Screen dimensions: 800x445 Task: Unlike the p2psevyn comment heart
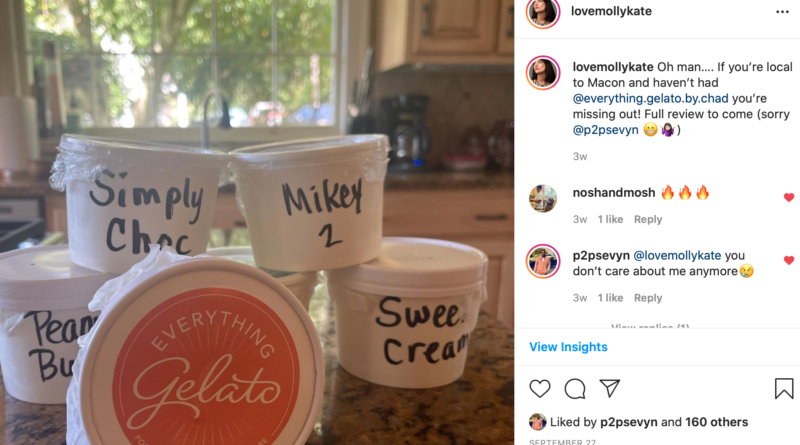(789, 260)
